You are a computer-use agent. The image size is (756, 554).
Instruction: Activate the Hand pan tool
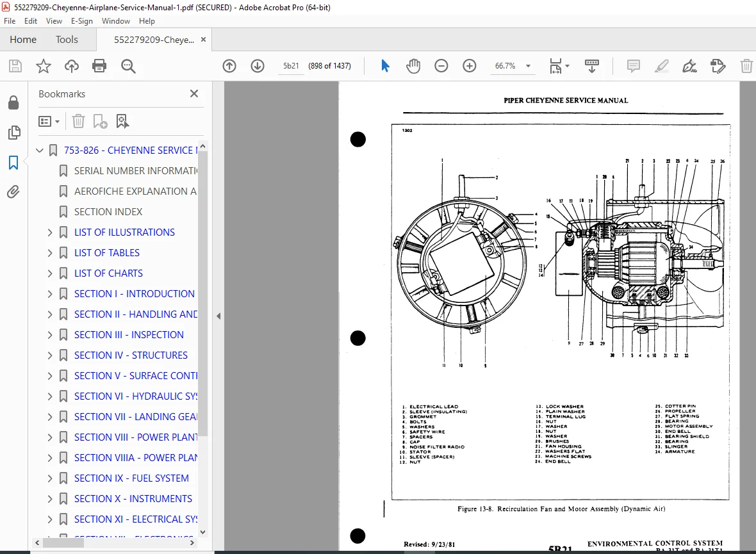[x=413, y=66]
